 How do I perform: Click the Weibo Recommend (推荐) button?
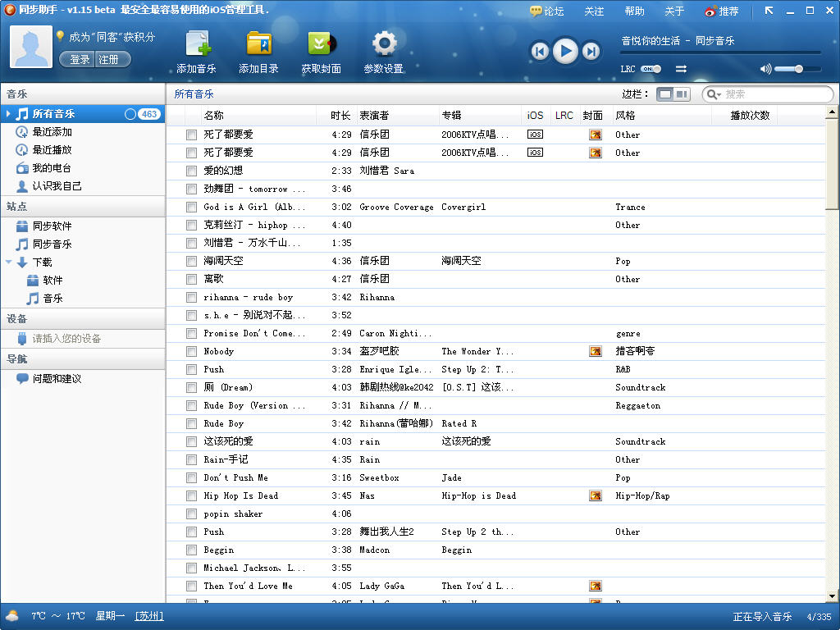pyautogui.click(x=721, y=11)
